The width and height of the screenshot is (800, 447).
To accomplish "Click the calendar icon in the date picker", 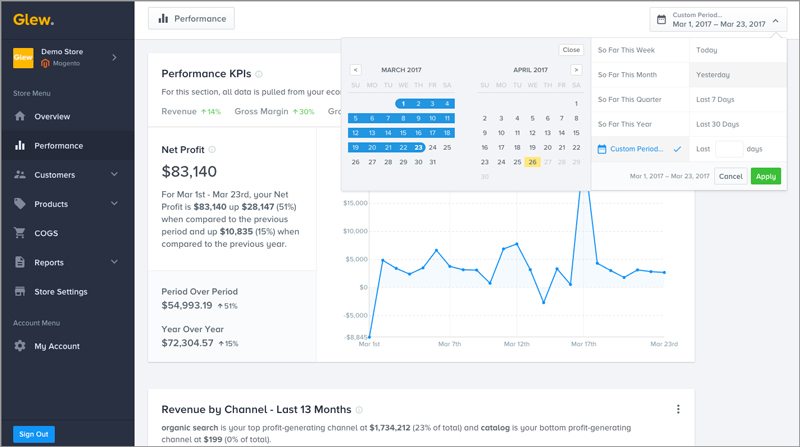I will [x=661, y=19].
